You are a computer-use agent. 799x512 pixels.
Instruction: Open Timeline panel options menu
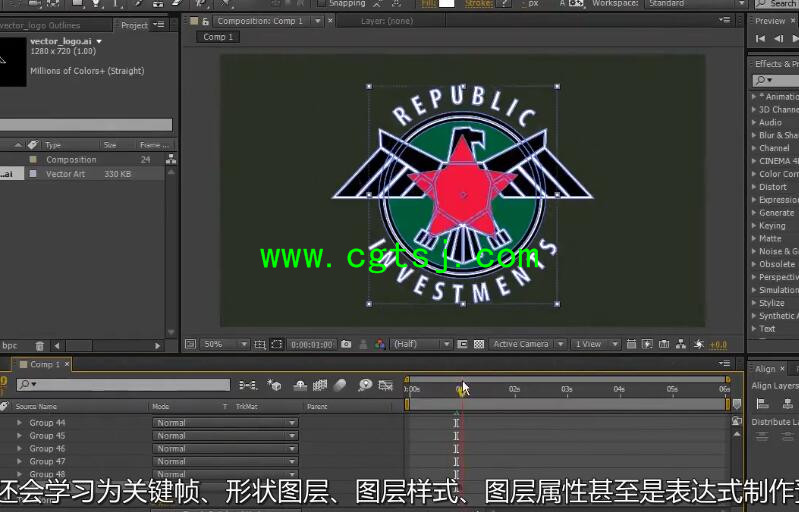point(724,363)
